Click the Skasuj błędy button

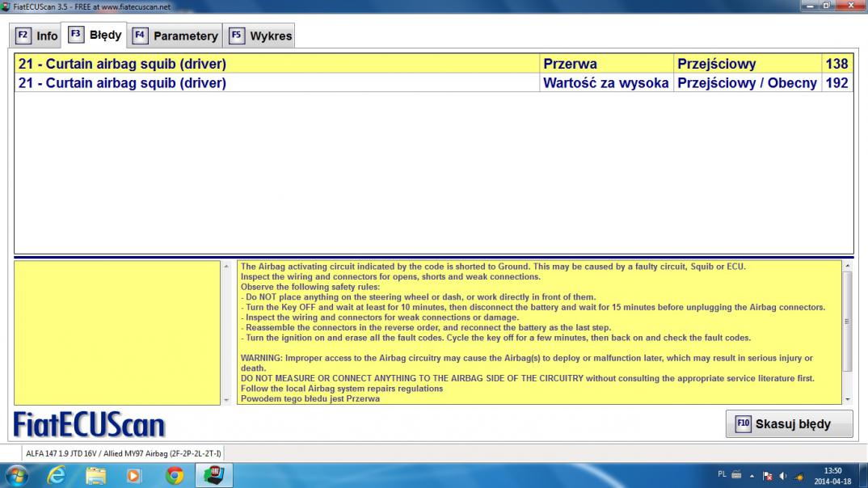pos(789,424)
